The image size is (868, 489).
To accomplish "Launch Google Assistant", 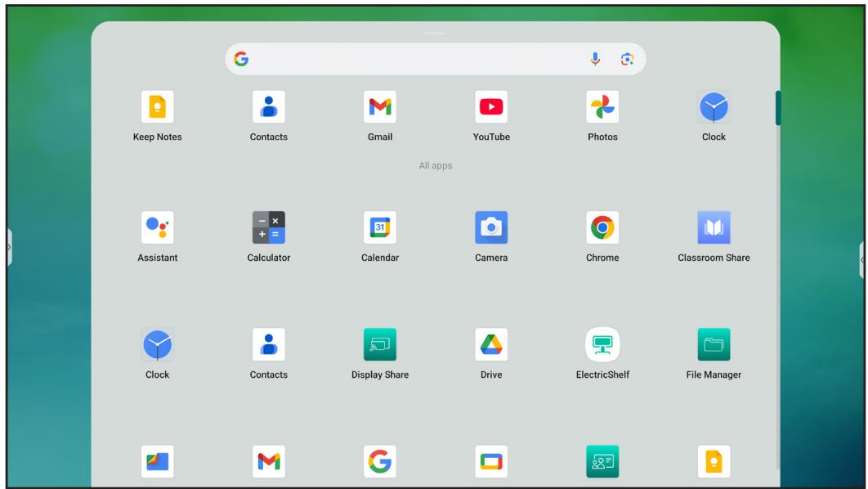I will [157, 227].
